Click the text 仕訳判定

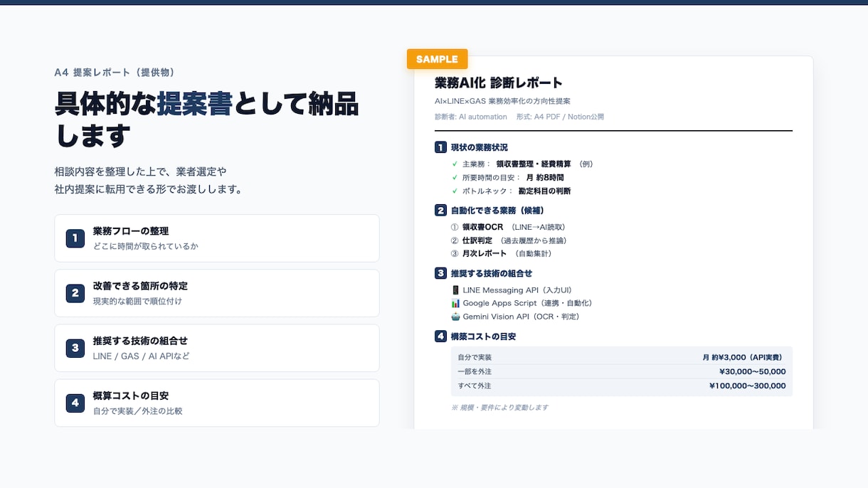click(x=477, y=240)
